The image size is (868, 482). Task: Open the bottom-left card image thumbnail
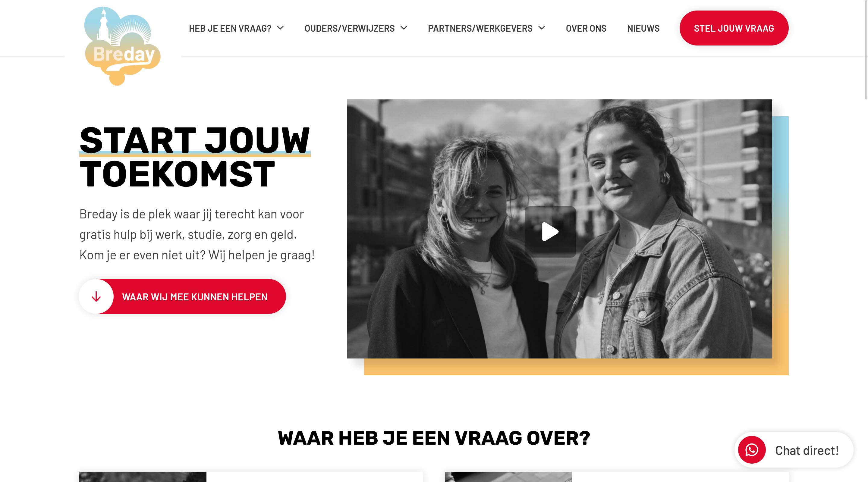tap(143, 477)
